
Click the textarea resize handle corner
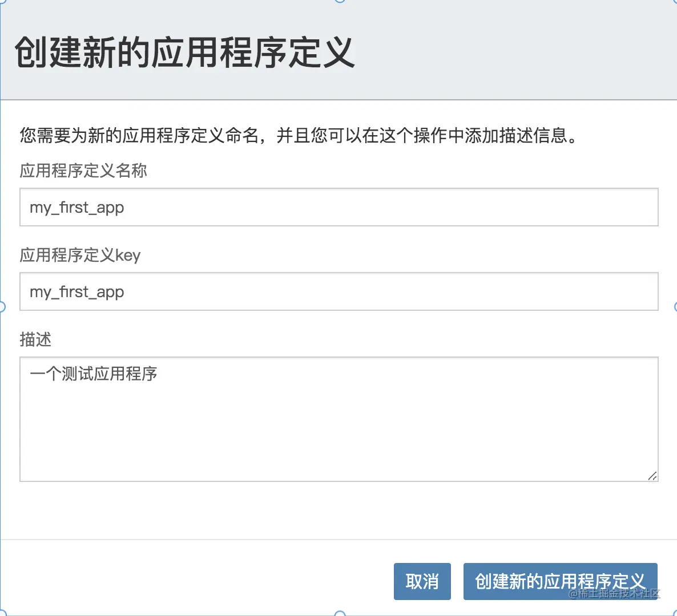pos(652,476)
